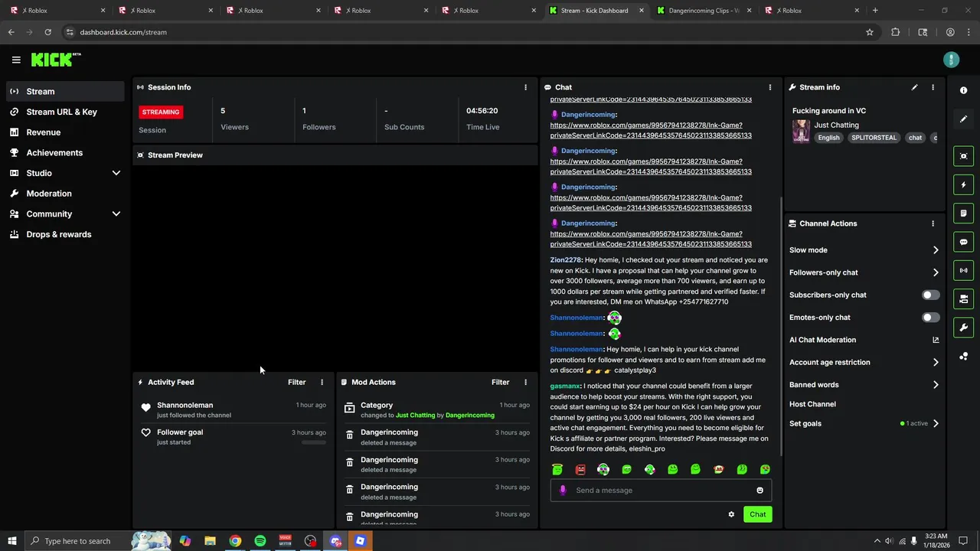This screenshot has height=551, width=980.
Task: Expand the Community sidebar submenu
Action: click(x=116, y=214)
